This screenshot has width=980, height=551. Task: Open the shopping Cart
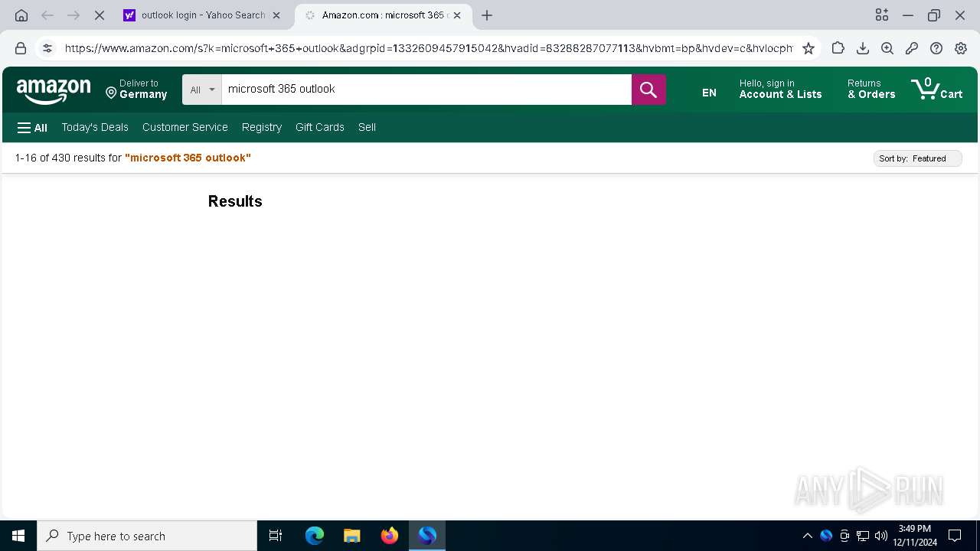(x=937, y=89)
